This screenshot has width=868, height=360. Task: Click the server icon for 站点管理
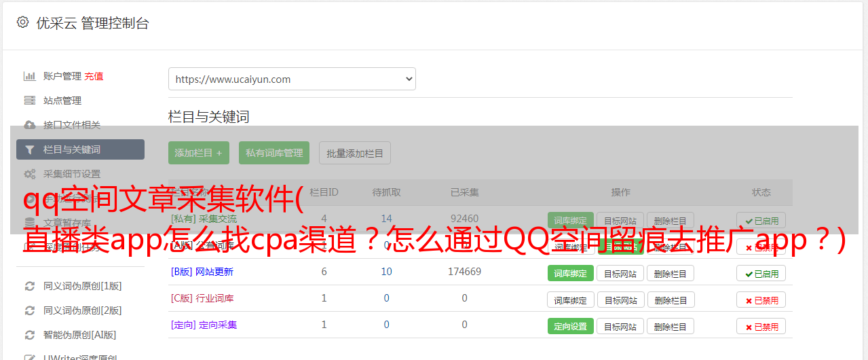point(30,101)
